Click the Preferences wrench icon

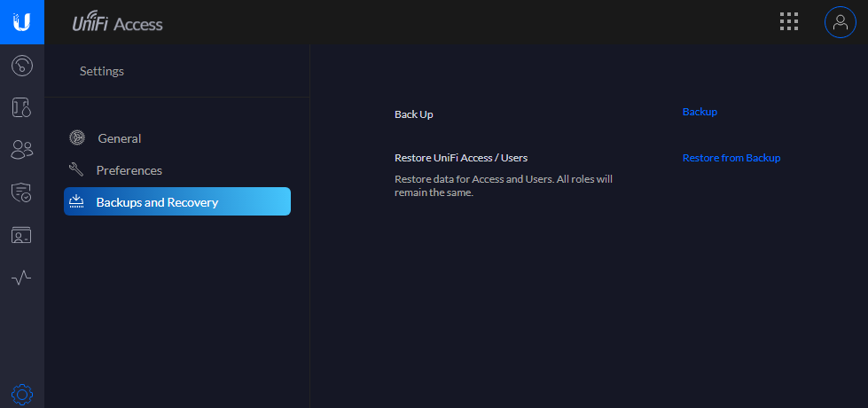pyautogui.click(x=76, y=169)
